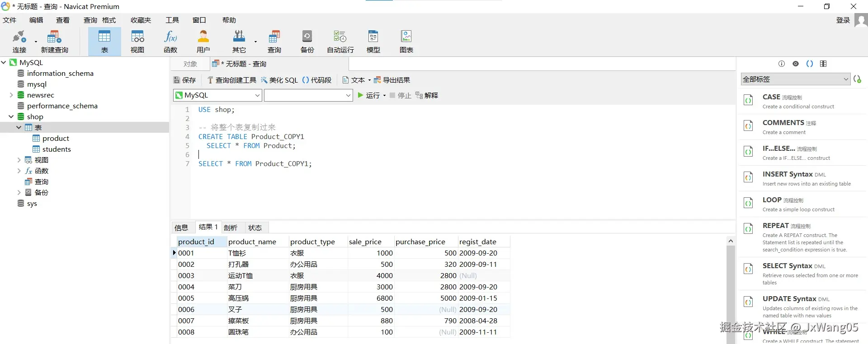Image resolution: width=868 pixels, height=344 pixels.
Task: Click the SELECT Syntax snippet icon
Action: [748, 269]
